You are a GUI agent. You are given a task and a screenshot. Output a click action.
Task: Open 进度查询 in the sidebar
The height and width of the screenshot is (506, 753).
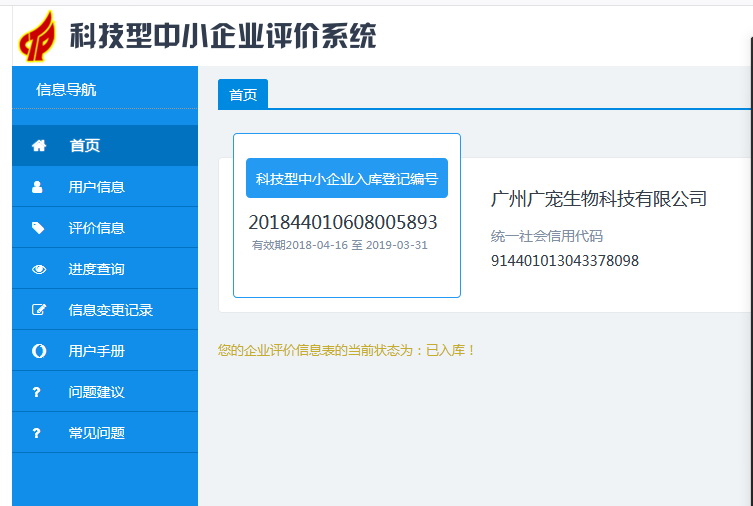(105, 269)
